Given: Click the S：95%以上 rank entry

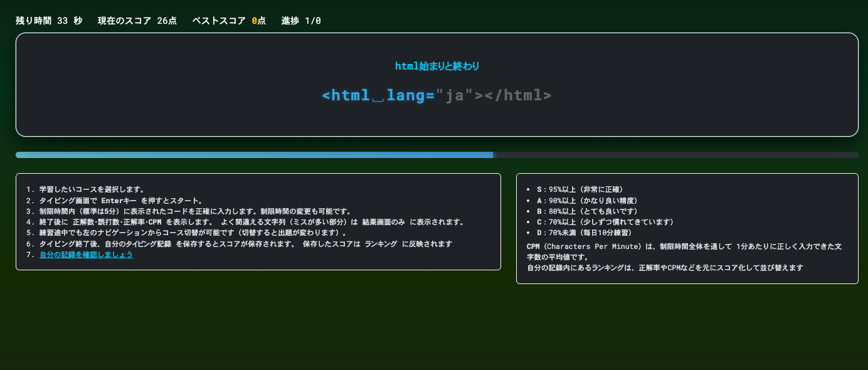Looking at the screenshot, I should (x=580, y=189).
